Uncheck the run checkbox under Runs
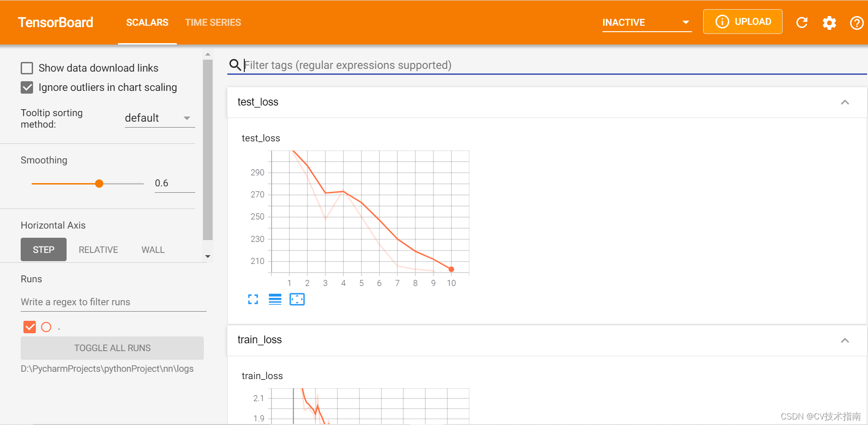The height and width of the screenshot is (425, 868). point(29,327)
